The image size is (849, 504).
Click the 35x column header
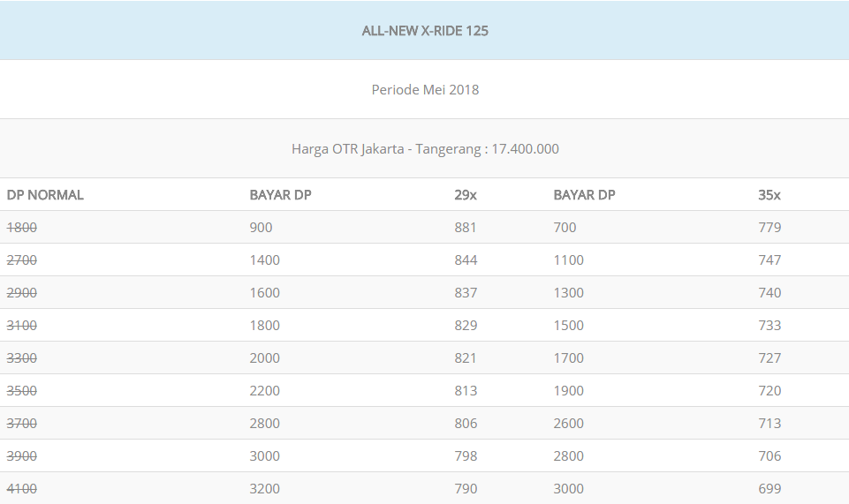(x=769, y=195)
